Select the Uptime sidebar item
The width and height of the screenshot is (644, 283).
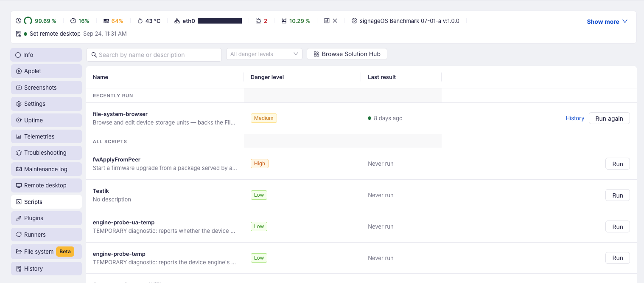click(x=46, y=120)
